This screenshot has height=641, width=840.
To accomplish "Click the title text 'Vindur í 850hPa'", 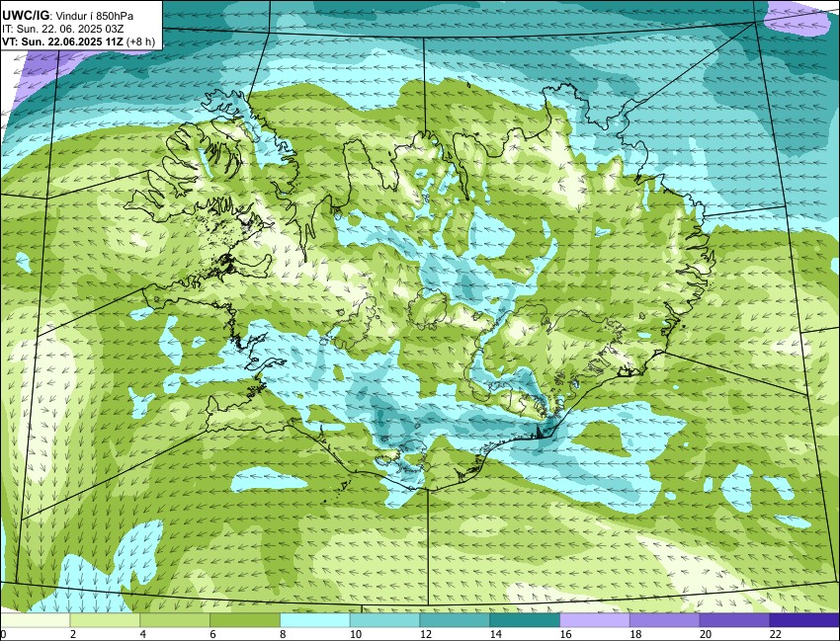I will click(95, 16).
